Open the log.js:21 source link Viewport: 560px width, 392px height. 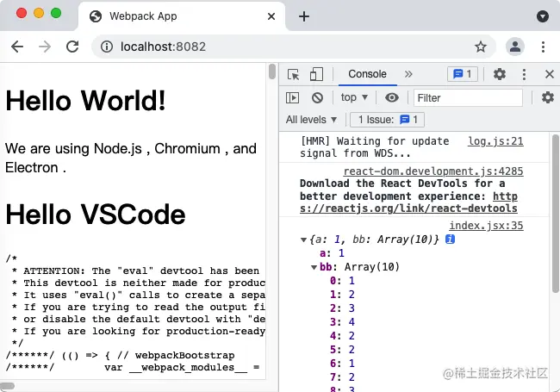click(495, 141)
